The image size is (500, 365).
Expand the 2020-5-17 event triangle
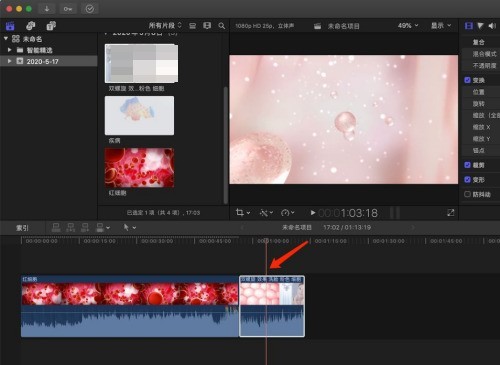click(x=10, y=61)
